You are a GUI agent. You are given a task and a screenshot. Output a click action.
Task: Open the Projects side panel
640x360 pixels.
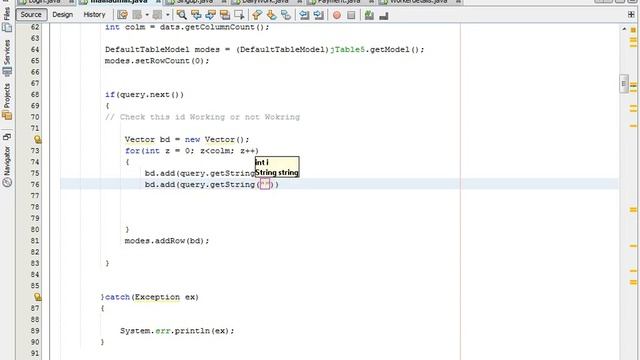[7, 101]
